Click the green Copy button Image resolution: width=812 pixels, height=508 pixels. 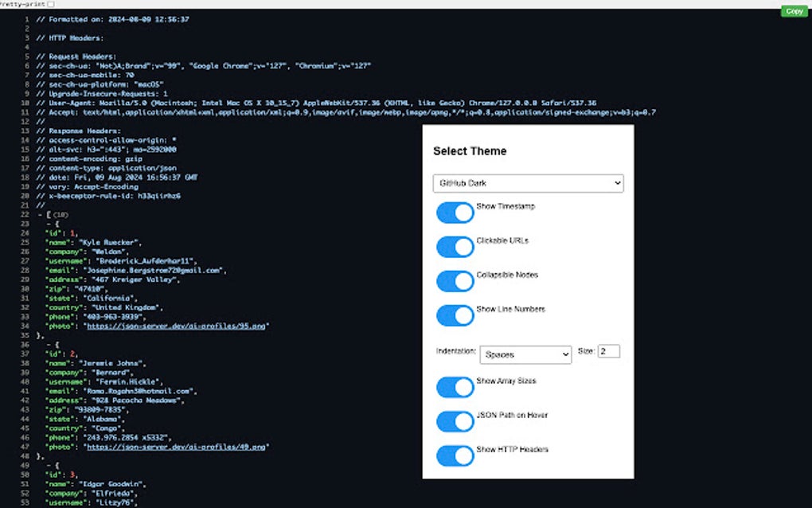click(793, 11)
